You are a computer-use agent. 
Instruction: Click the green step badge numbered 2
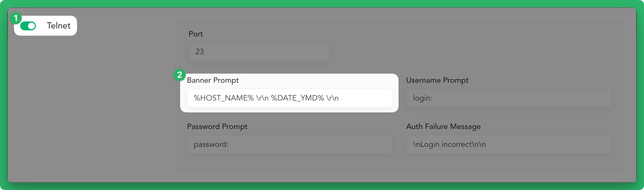click(180, 75)
